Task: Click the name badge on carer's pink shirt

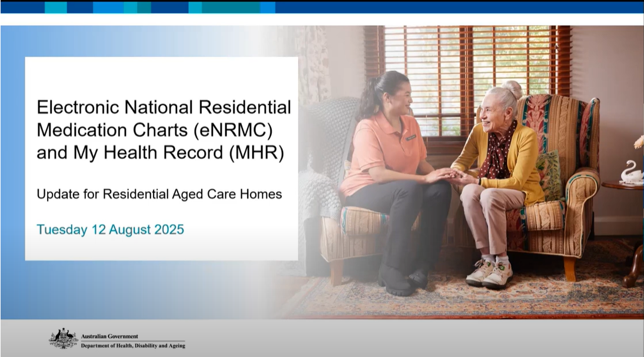Action: tap(411, 137)
